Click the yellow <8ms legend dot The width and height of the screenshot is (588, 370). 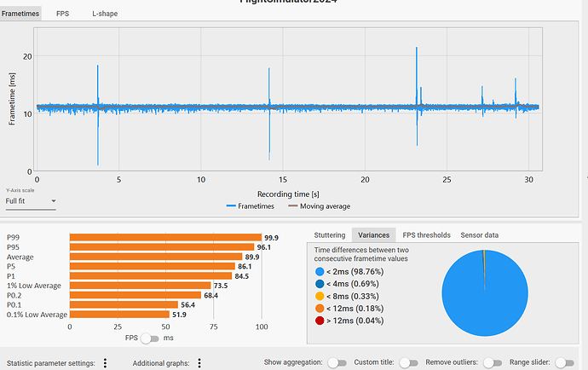(320, 296)
